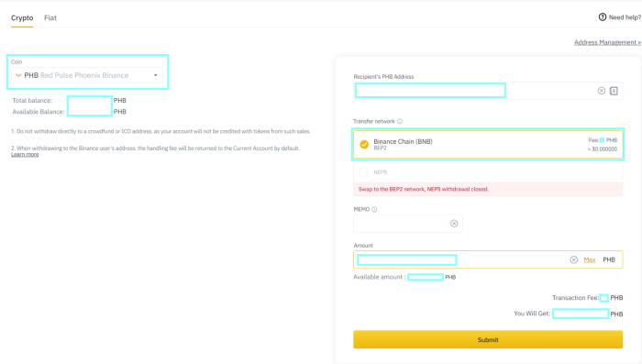The height and width of the screenshot is (364, 642).
Task: Open the PHB coin dropdown
Action: (x=87, y=75)
